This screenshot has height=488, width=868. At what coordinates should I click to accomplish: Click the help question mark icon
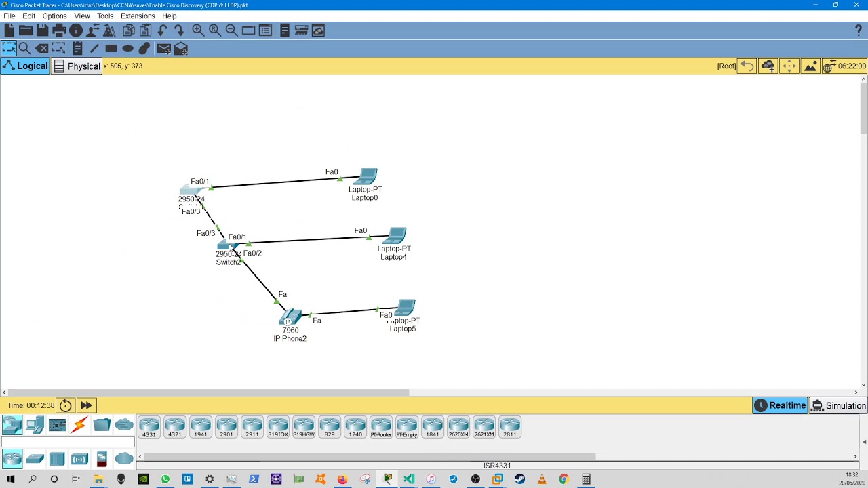(x=859, y=30)
